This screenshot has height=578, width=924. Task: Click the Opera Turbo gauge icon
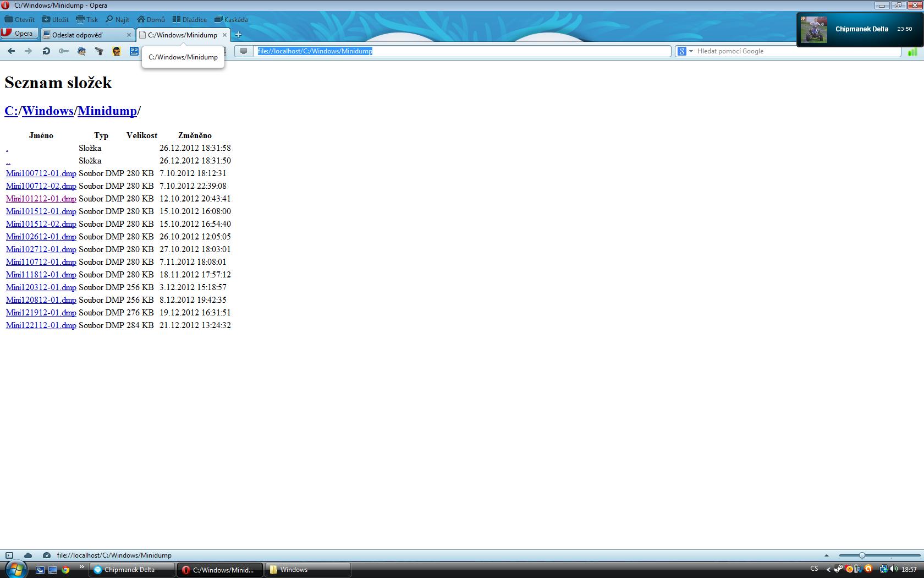(47, 555)
